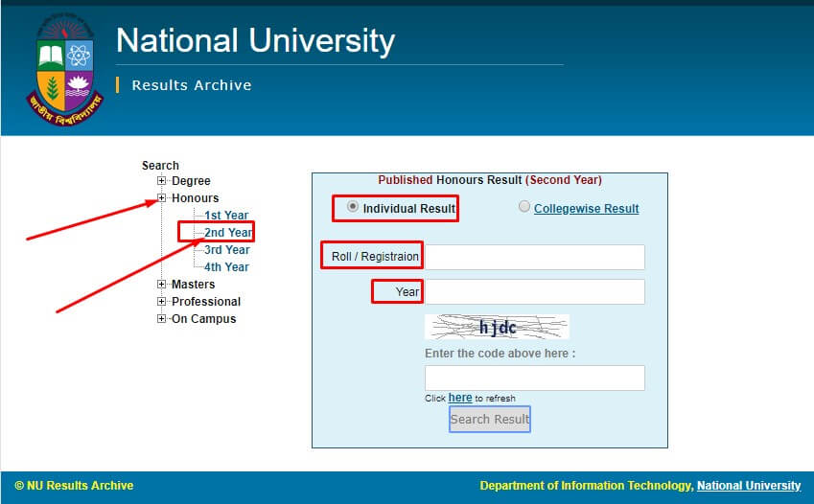Image resolution: width=814 pixels, height=504 pixels.
Task: Choose the Individual Result radio button
Action: click(x=353, y=207)
